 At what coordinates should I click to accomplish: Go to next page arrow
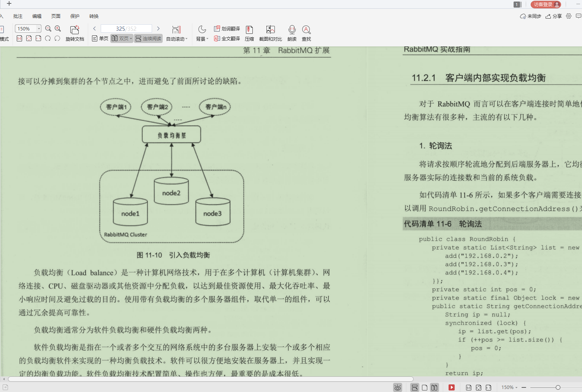159,29
